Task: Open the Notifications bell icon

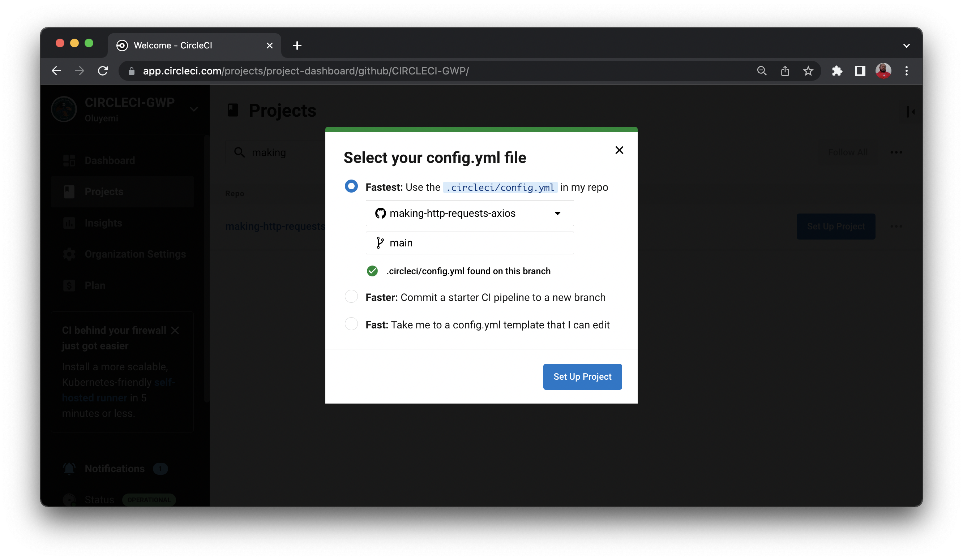Action: pos(69,468)
